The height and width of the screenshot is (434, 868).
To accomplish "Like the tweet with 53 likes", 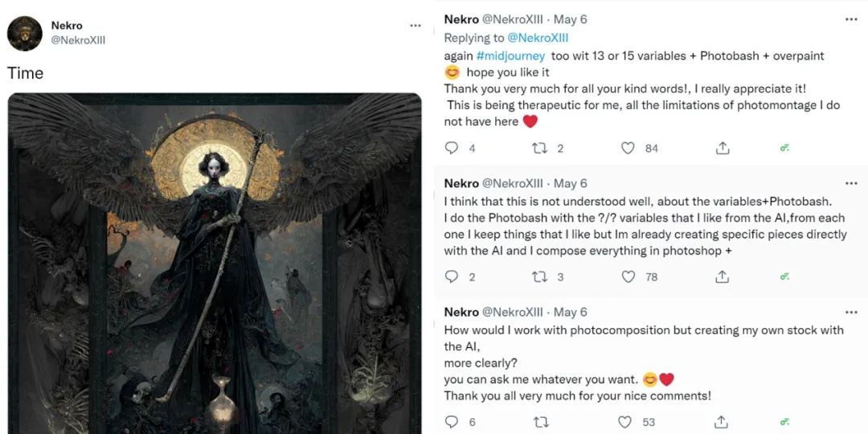I will (625, 422).
